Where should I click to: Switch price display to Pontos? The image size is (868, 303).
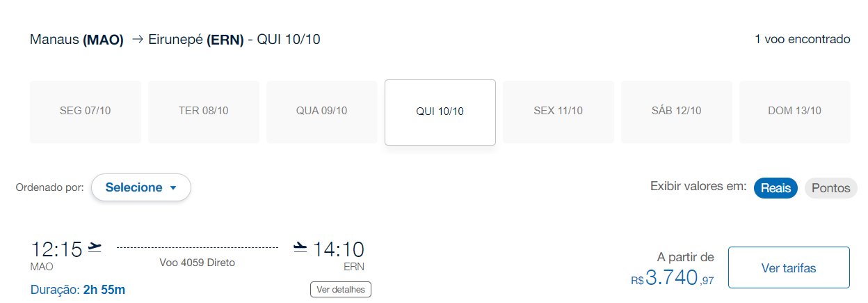tap(830, 188)
